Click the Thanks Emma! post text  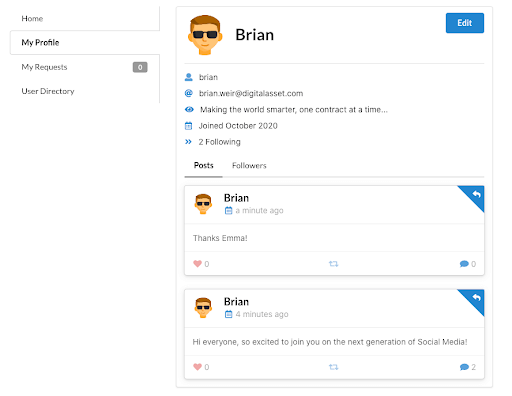(x=220, y=238)
